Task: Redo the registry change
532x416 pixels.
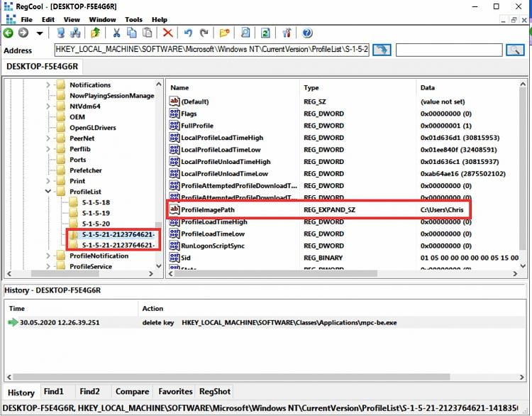Action: click(204, 33)
